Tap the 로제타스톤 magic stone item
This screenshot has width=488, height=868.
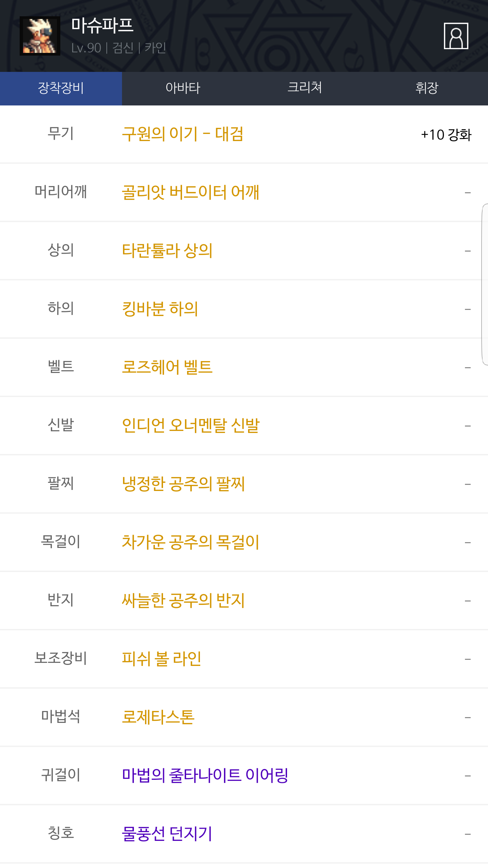point(158,717)
